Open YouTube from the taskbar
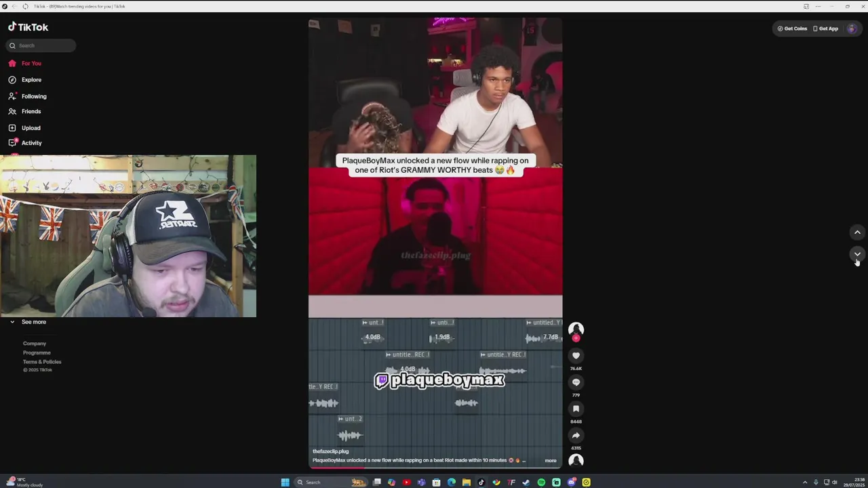Viewport: 868px width, 488px height. [407, 482]
